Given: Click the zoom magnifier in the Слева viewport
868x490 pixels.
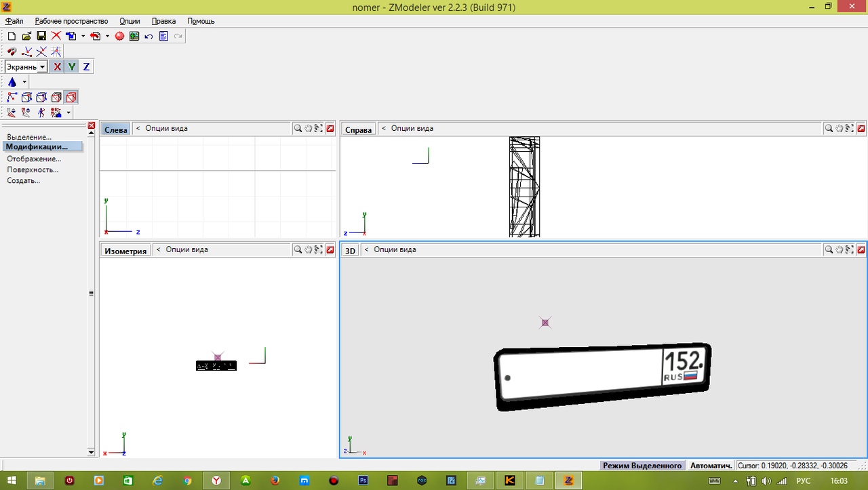Looking at the screenshot, I should [298, 129].
